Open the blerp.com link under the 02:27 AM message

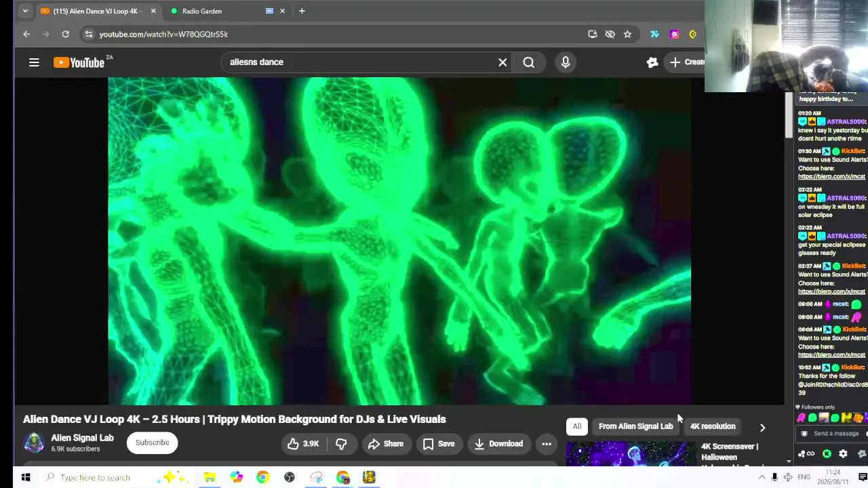point(831,291)
